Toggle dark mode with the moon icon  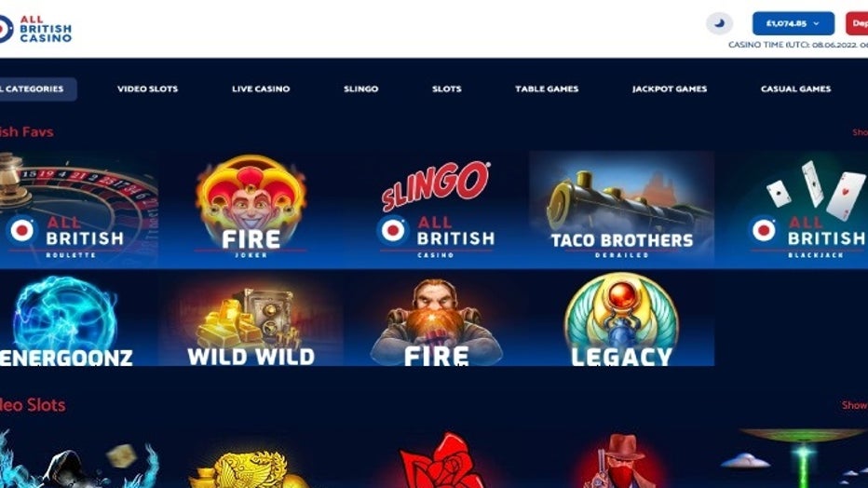point(719,24)
